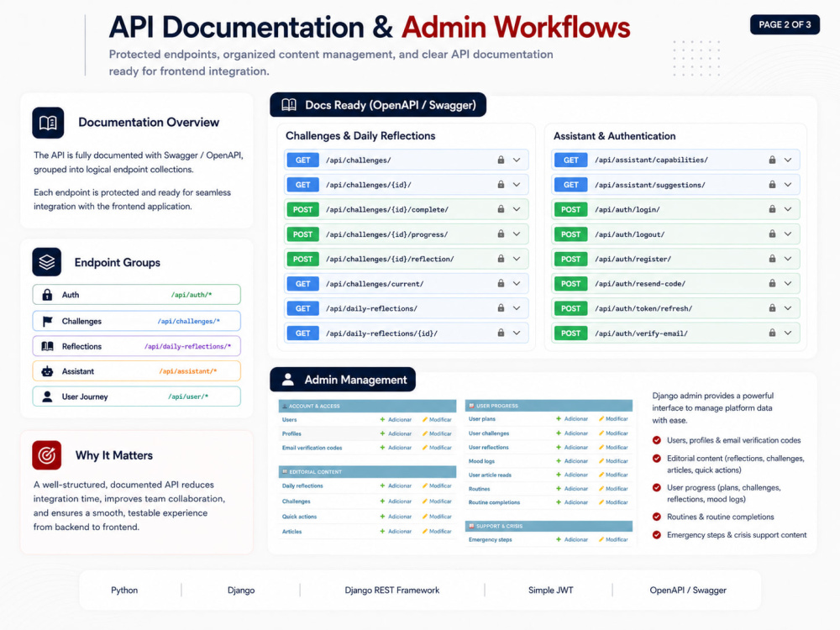Expand the /api/challenges/{id}/reflection/ chevron
Viewport: 840px width, 630px height.
pos(517,259)
